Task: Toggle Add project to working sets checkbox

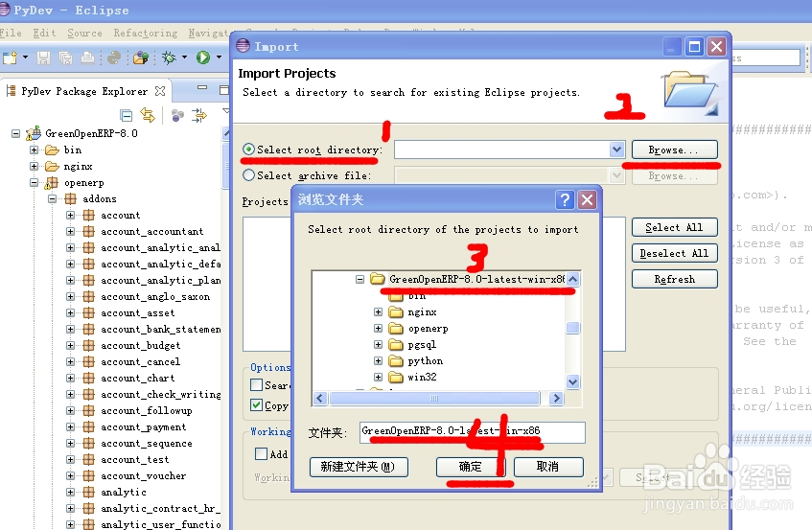Action: [261, 454]
